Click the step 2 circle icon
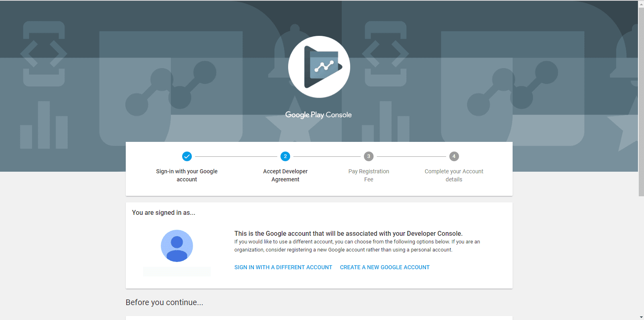 (285, 156)
